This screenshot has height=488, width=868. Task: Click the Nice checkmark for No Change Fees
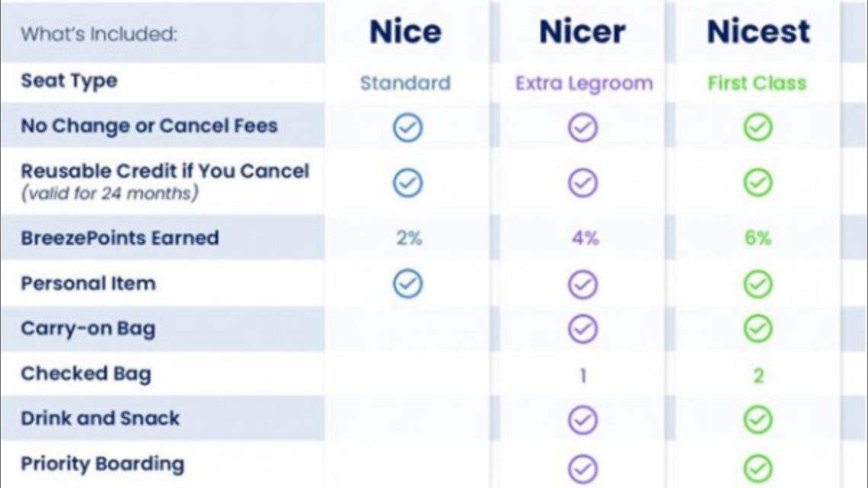[408, 128]
